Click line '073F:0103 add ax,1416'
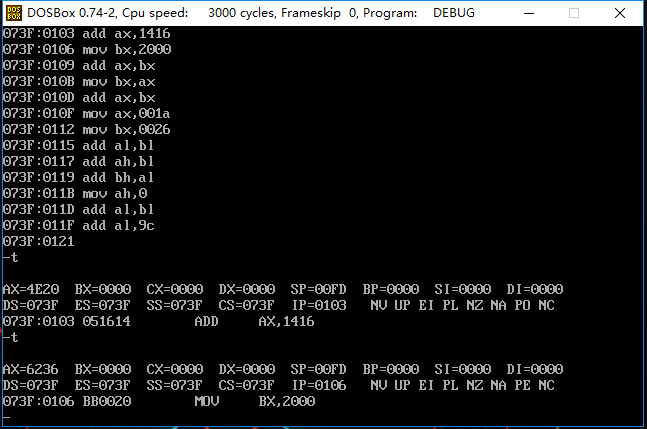This screenshot has width=647, height=429. pos(87,33)
